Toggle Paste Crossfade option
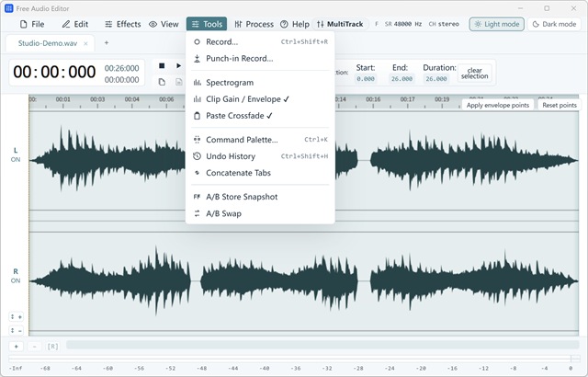This screenshot has height=377, width=588. click(260, 116)
